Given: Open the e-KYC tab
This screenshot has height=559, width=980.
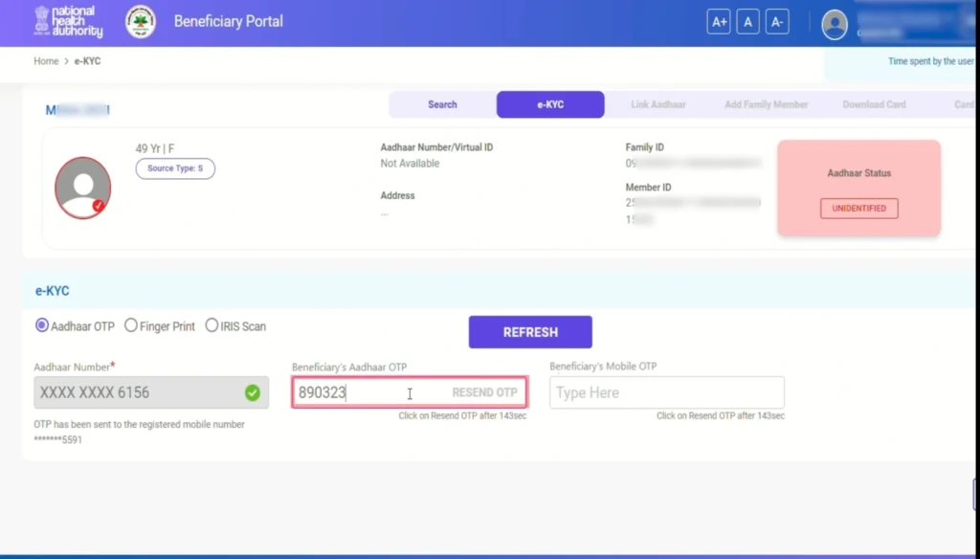Looking at the screenshot, I should point(550,104).
